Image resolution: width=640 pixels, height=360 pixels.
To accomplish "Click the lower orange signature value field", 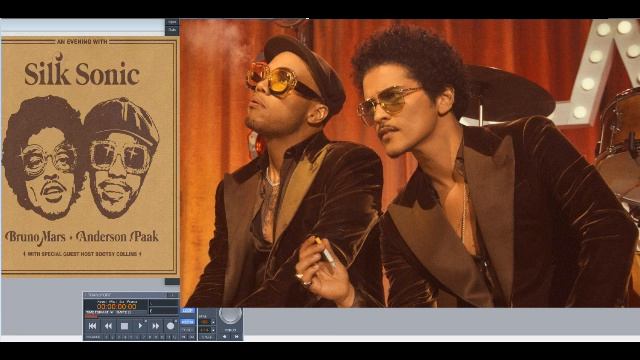I will point(204,330).
